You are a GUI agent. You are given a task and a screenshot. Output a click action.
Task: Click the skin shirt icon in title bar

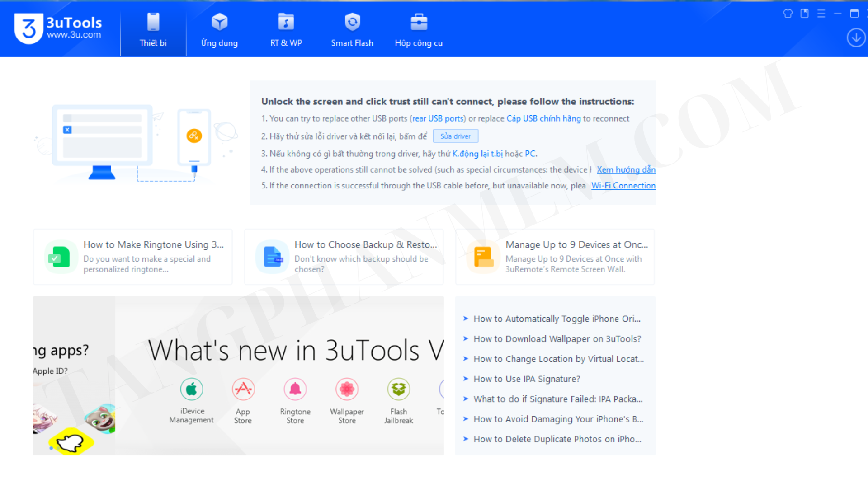click(788, 14)
